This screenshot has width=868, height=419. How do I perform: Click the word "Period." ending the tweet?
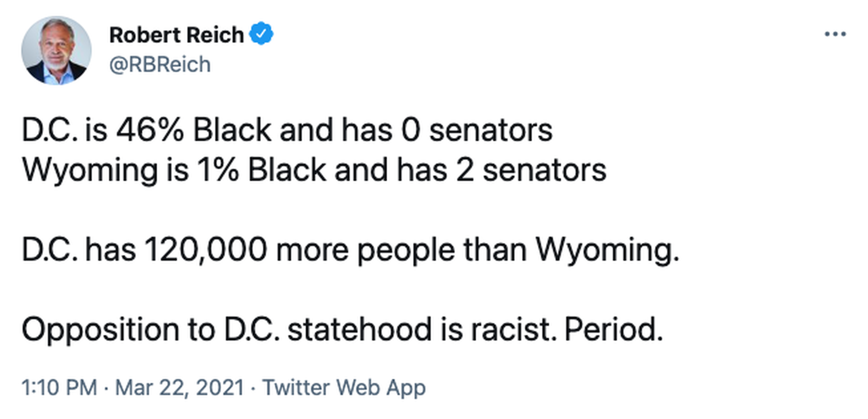pyautogui.click(x=613, y=330)
